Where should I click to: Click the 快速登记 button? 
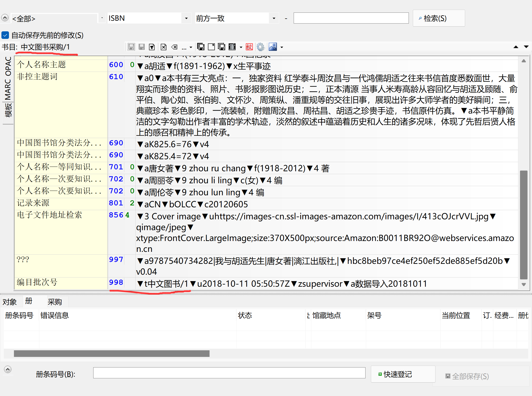tap(403, 374)
